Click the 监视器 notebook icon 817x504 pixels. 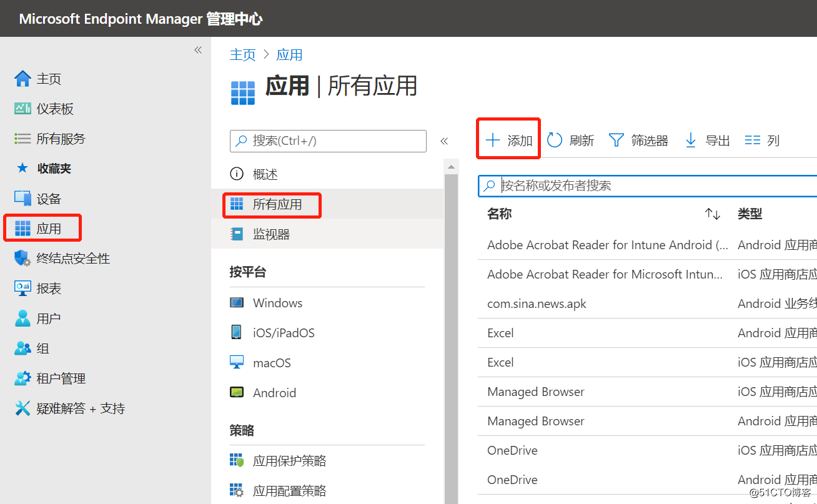tap(237, 234)
